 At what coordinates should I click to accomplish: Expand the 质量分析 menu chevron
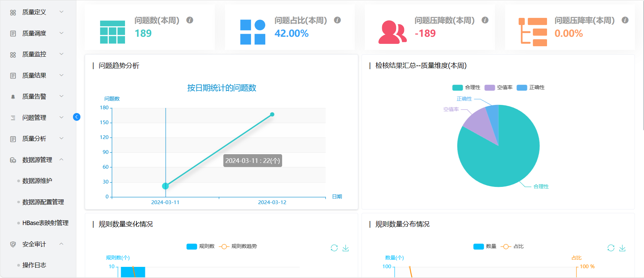[61, 138]
